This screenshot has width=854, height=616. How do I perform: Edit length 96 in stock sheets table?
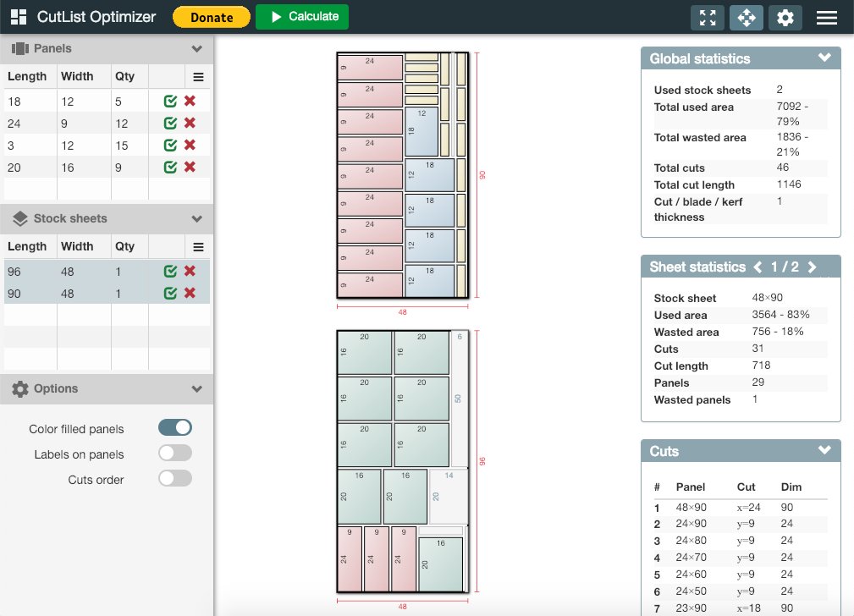30,272
